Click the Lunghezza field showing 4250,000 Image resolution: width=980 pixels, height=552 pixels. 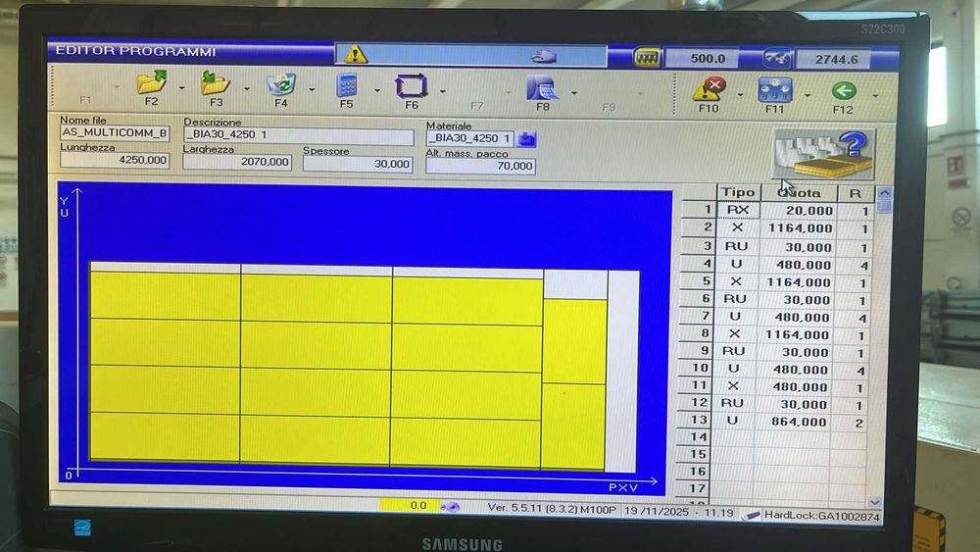click(x=115, y=160)
